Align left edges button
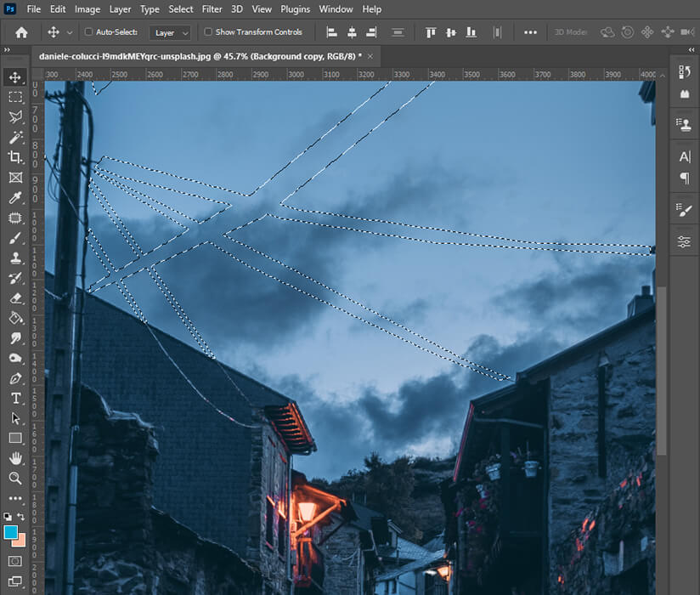 331,32
